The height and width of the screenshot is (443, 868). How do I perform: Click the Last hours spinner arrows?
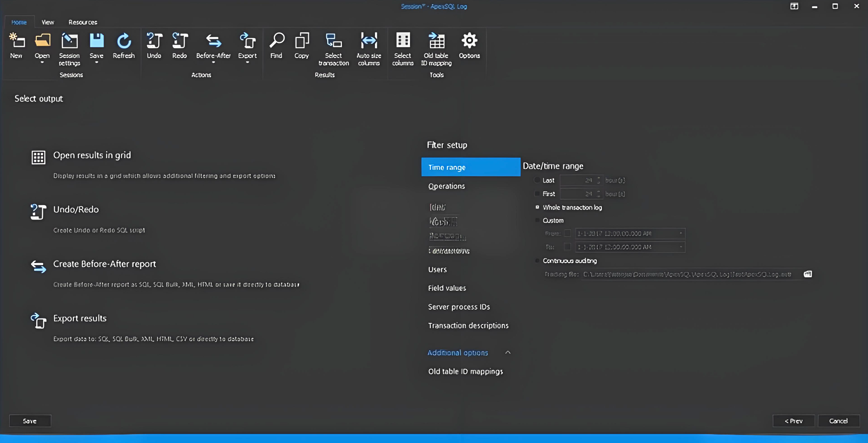[x=598, y=180]
